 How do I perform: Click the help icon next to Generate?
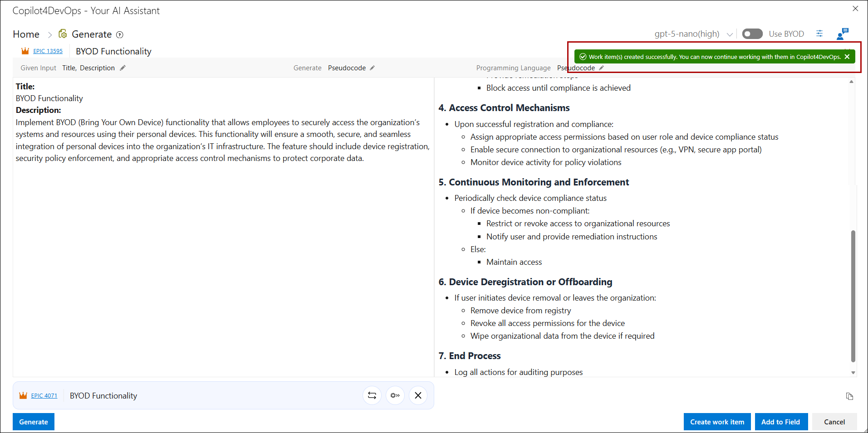pyautogui.click(x=120, y=35)
